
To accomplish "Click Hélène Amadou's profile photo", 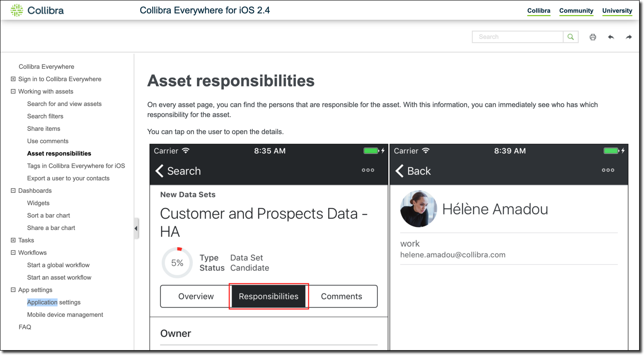I will pos(419,209).
